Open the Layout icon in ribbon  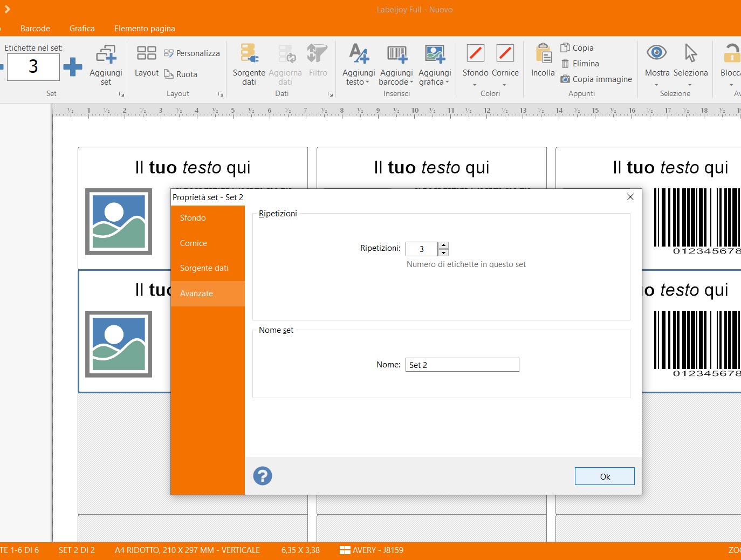pos(146,53)
